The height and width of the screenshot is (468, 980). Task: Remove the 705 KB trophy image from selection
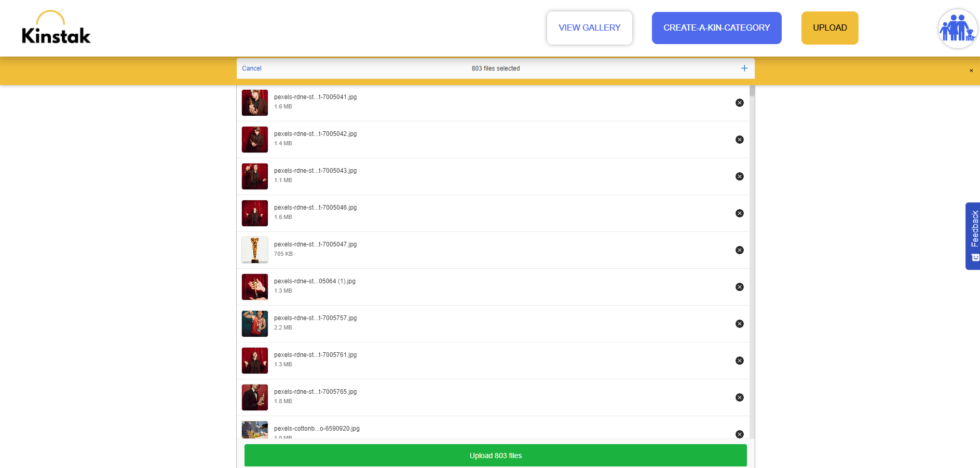tap(739, 250)
